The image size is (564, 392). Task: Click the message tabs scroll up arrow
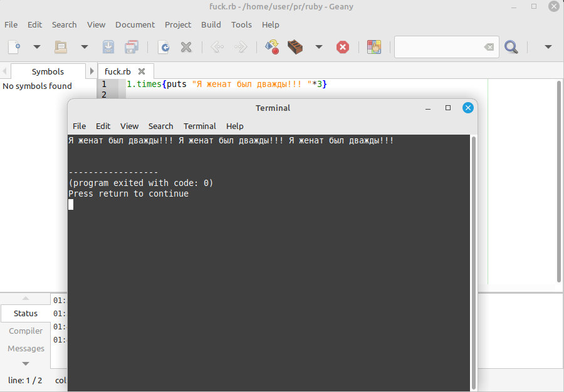click(x=26, y=298)
